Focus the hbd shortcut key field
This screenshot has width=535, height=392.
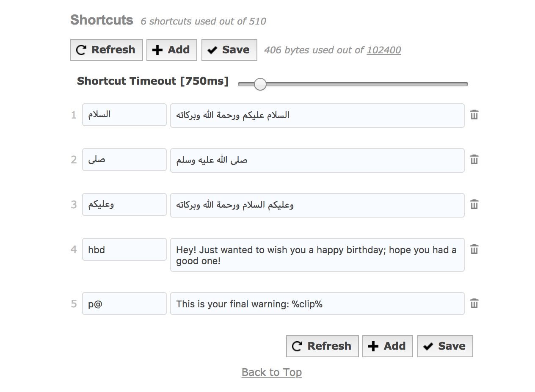124,249
